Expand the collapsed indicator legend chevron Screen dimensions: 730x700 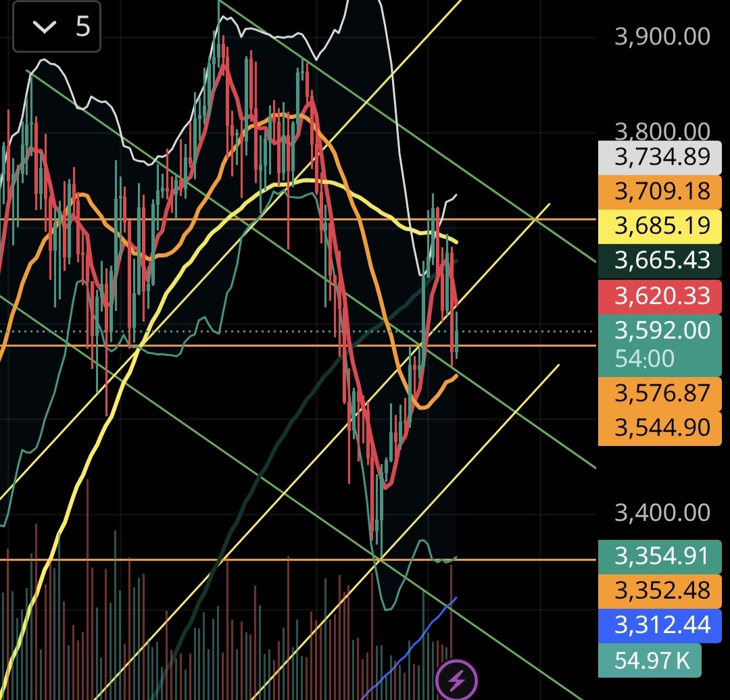point(46,27)
